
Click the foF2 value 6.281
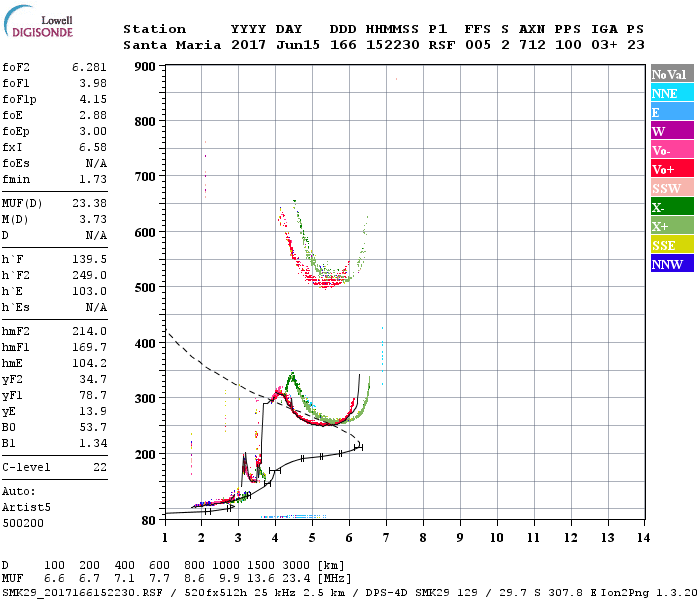click(89, 67)
